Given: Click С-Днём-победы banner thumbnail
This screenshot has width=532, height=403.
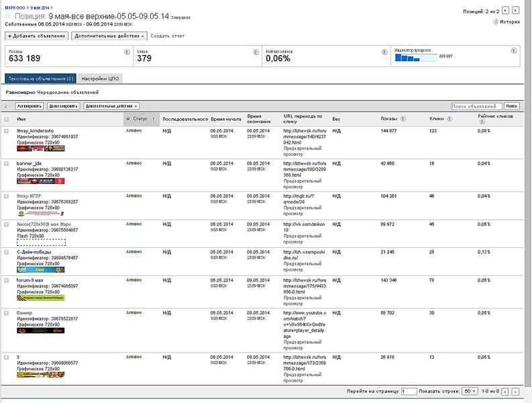Looking at the screenshot, I should (41, 270).
